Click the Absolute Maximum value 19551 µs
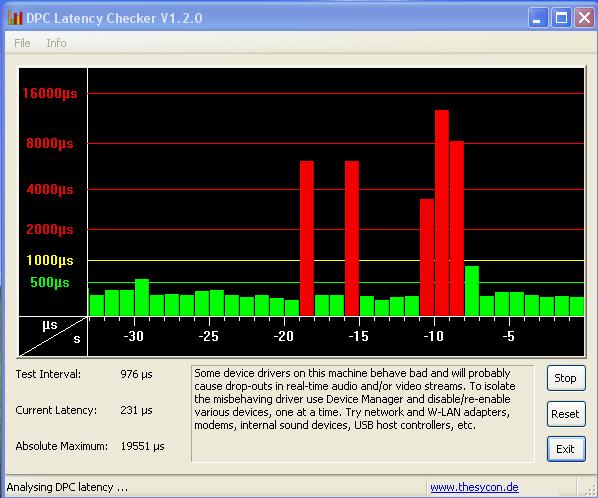Viewport: 598px width, 498px height. [142, 446]
